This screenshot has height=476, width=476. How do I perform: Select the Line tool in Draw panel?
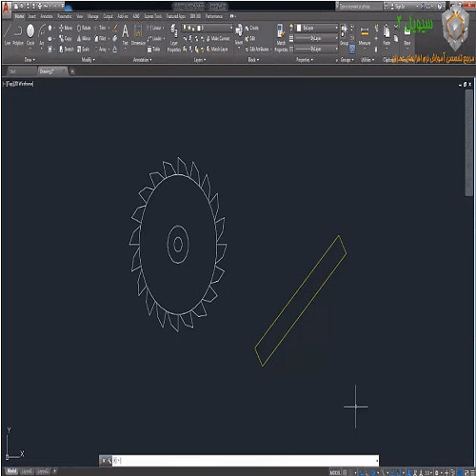[x=8, y=35]
